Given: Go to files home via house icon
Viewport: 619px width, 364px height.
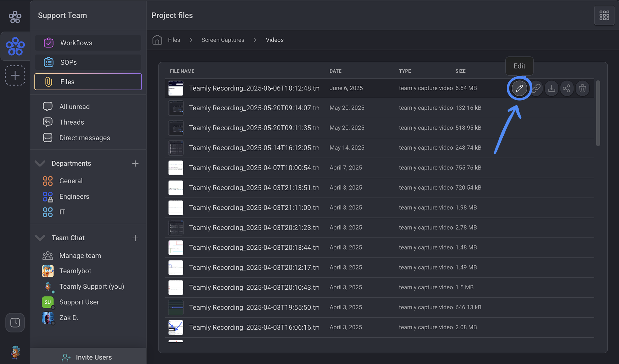Looking at the screenshot, I should (x=157, y=40).
